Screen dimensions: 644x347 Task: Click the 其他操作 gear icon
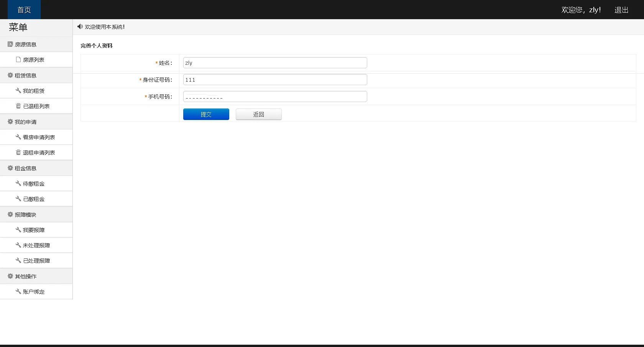[10, 276]
